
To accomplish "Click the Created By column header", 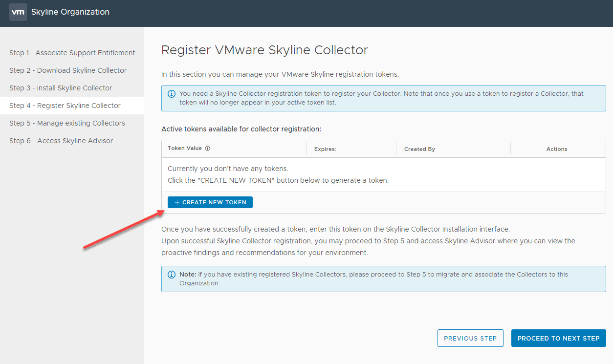I will 419,149.
